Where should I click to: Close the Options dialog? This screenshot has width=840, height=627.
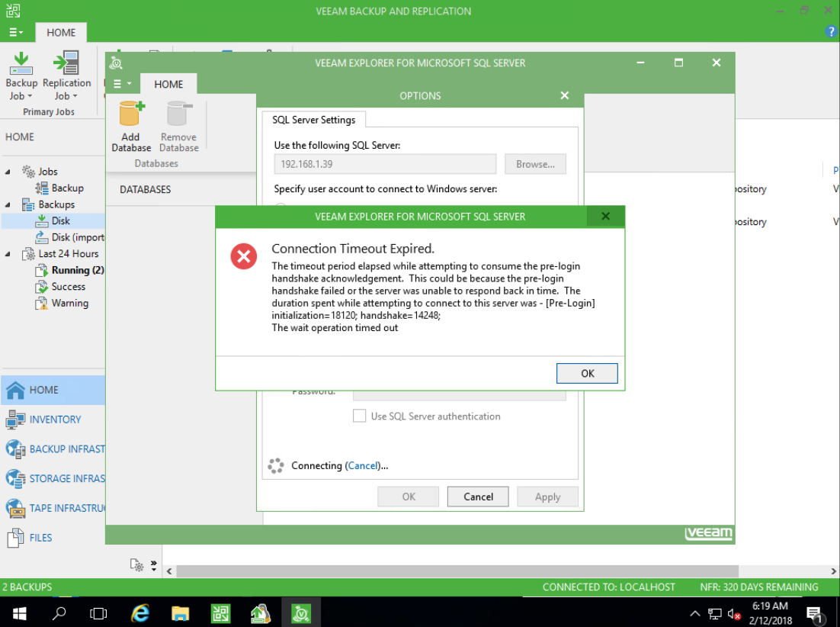click(x=564, y=95)
